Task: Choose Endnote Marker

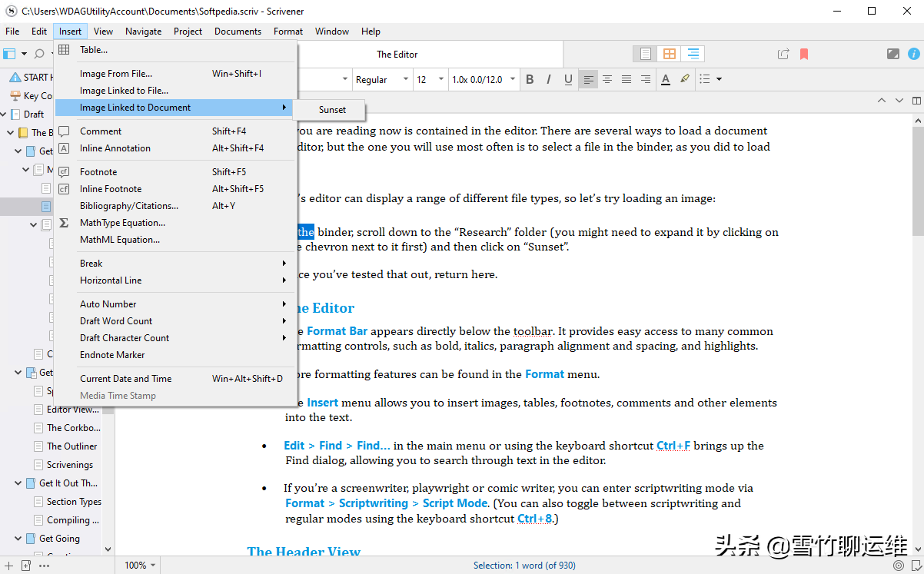Action: click(176, 355)
